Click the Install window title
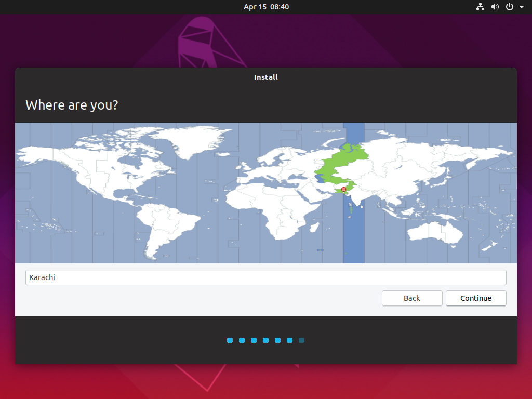Viewport: 532px width, 399px height. point(266,77)
